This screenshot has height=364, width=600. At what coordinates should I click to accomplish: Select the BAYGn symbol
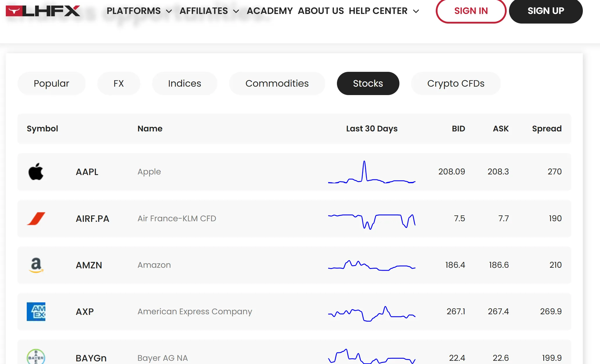pyautogui.click(x=91, y=358)
